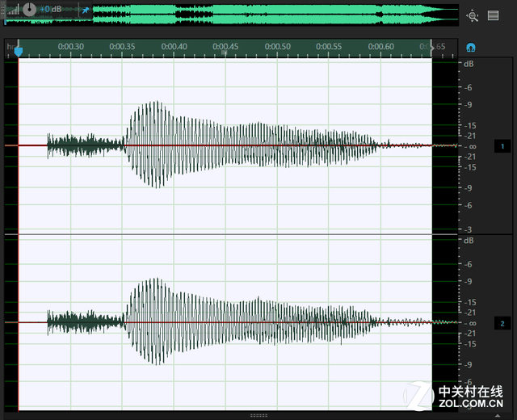Click the signal bars icon in the HUD

click(x=12, y=10)
